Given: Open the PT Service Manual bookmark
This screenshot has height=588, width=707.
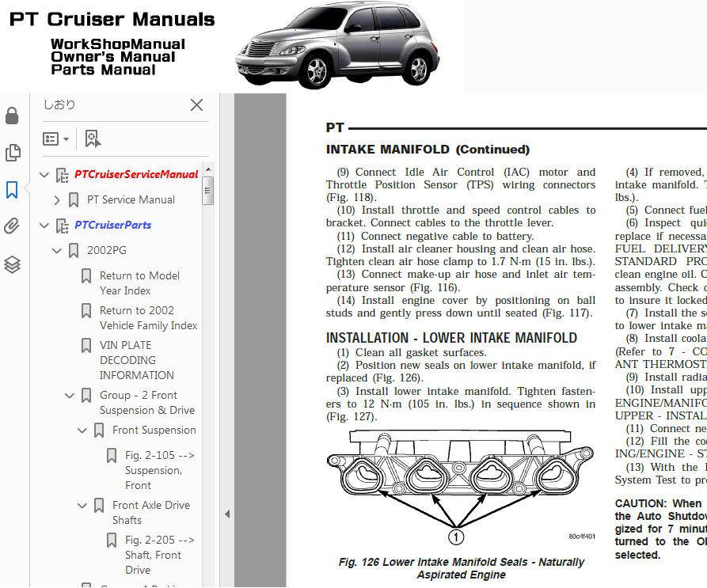Looking at the screenshot, I should tap(131, 199).
